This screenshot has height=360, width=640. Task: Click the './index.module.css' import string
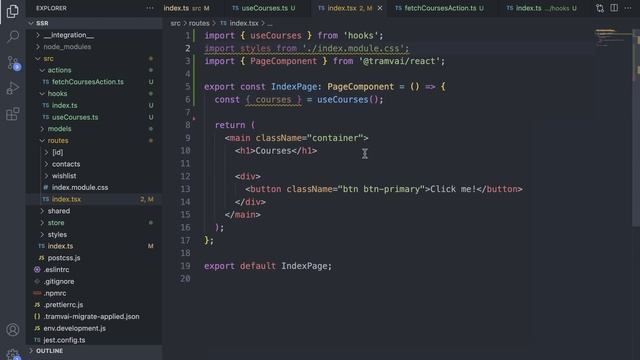(353, 49)
